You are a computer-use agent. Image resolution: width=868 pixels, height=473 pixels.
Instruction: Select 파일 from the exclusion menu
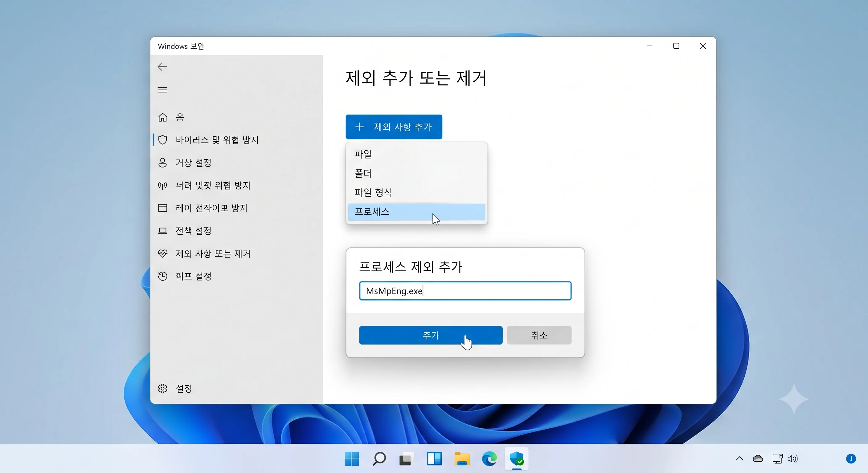tap(416, 154)
